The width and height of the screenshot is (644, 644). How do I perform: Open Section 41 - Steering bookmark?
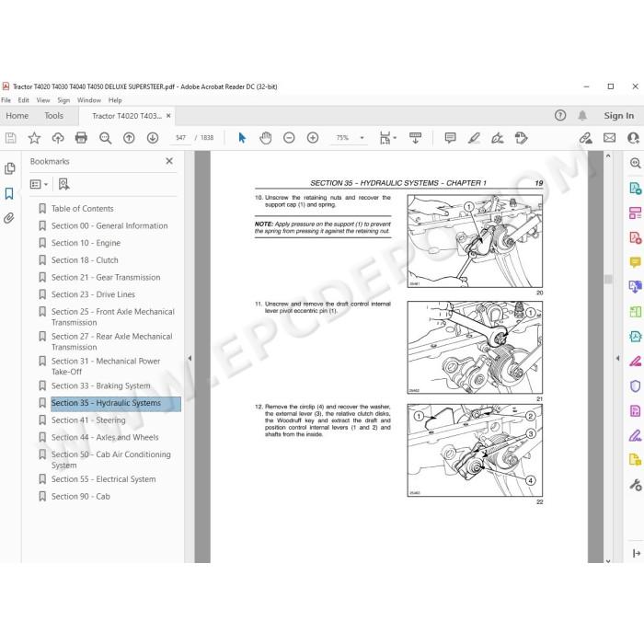click(88, 420)
